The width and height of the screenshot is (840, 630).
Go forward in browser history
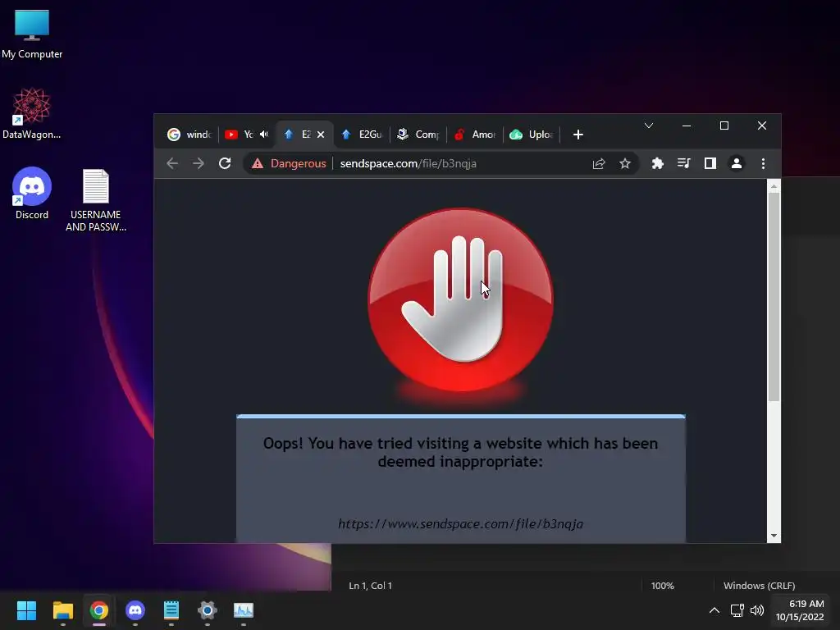199,163
